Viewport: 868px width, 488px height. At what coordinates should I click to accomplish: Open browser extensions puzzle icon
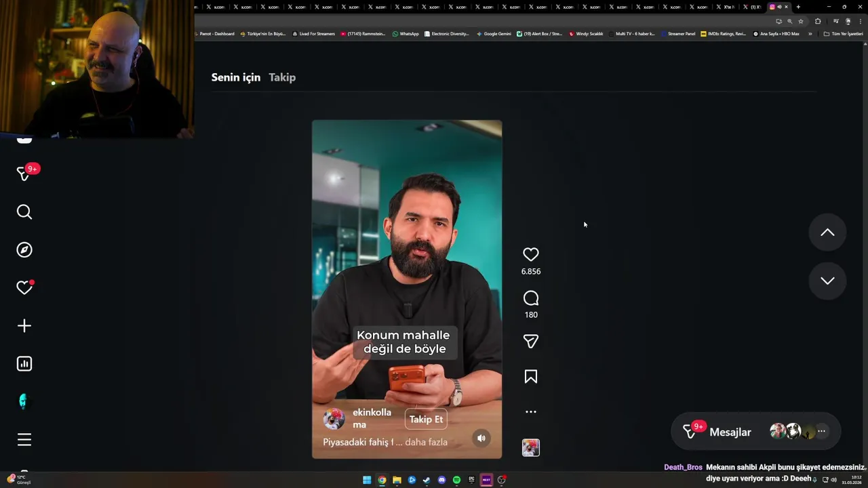coord(818,21)
